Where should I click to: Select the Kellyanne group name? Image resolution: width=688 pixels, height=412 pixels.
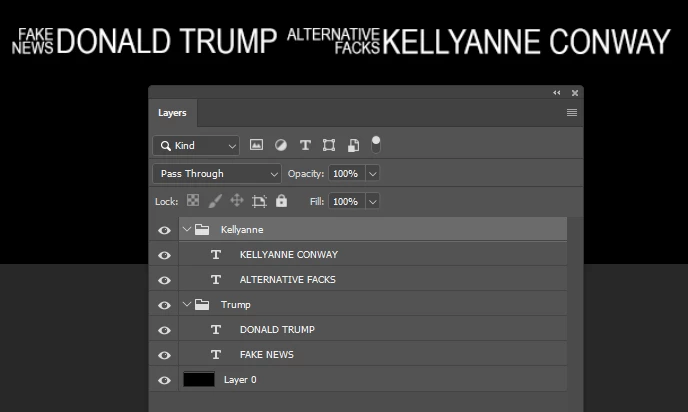tap(242, 229)
